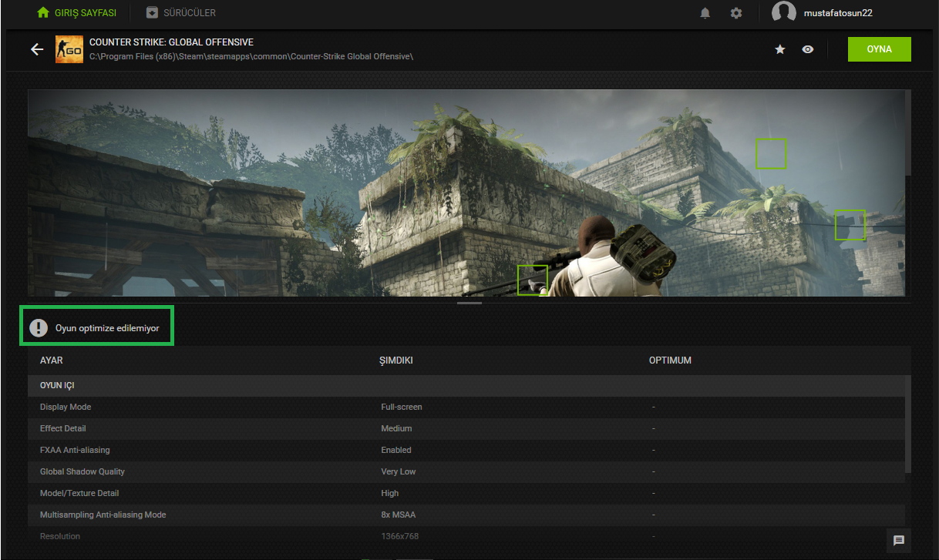This screenshot has width=939, height=560.
Task: Click the user avatar picture
Action: click(x=784, y=12)
